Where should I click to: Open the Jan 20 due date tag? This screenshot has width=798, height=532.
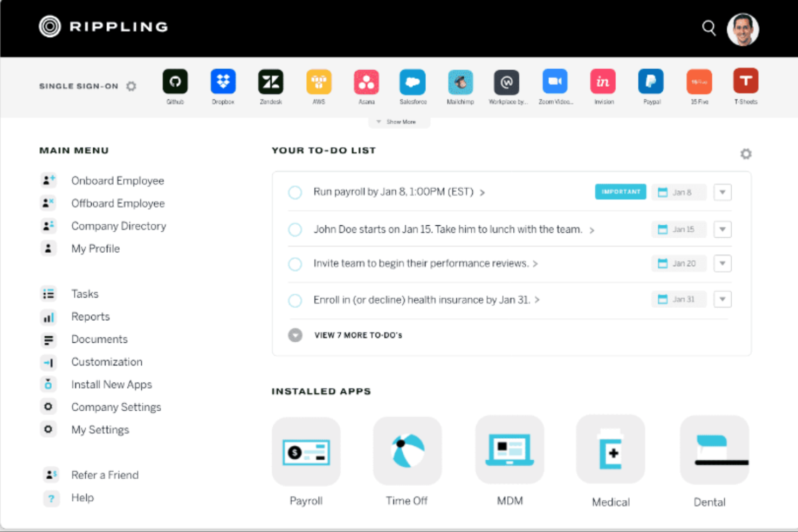pos(678,264)
